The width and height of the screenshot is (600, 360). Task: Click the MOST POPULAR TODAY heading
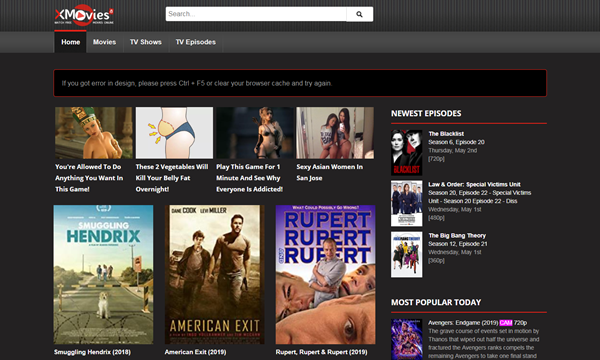click(x=436, y=303)
